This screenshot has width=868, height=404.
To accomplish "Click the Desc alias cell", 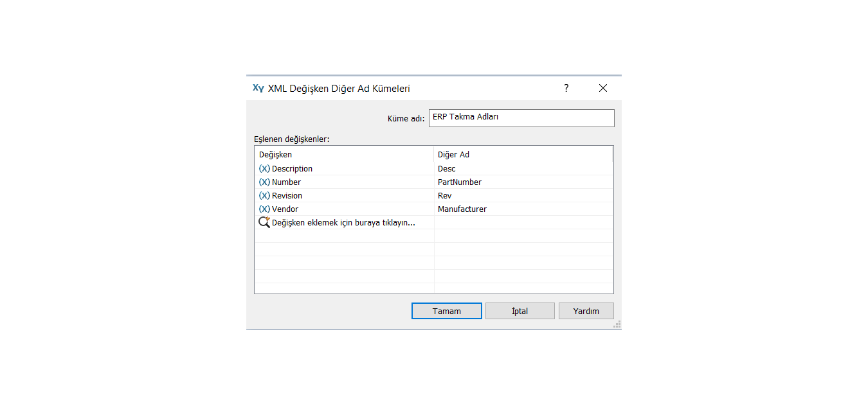I will click(x=523, y=169).
